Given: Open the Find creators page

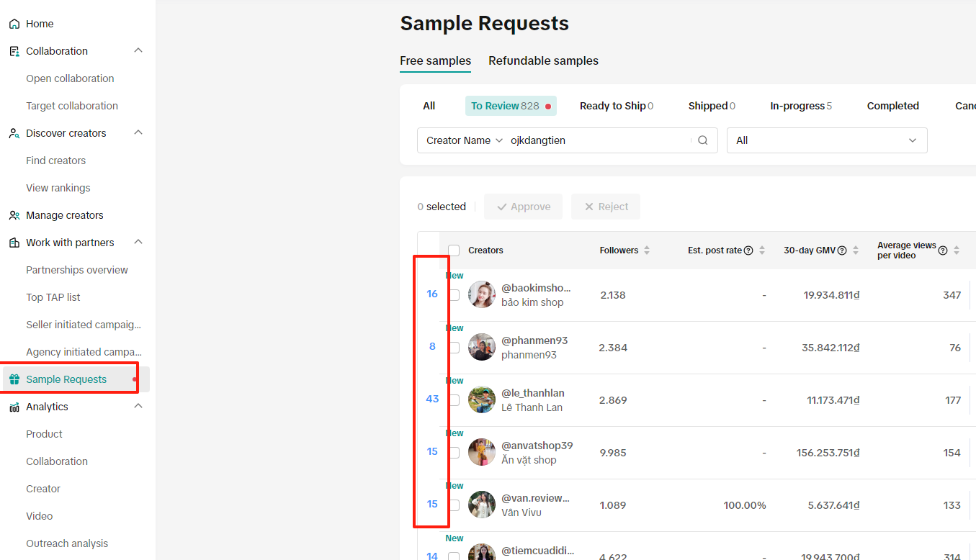Looking at the screenshot, I should (56, 161).
